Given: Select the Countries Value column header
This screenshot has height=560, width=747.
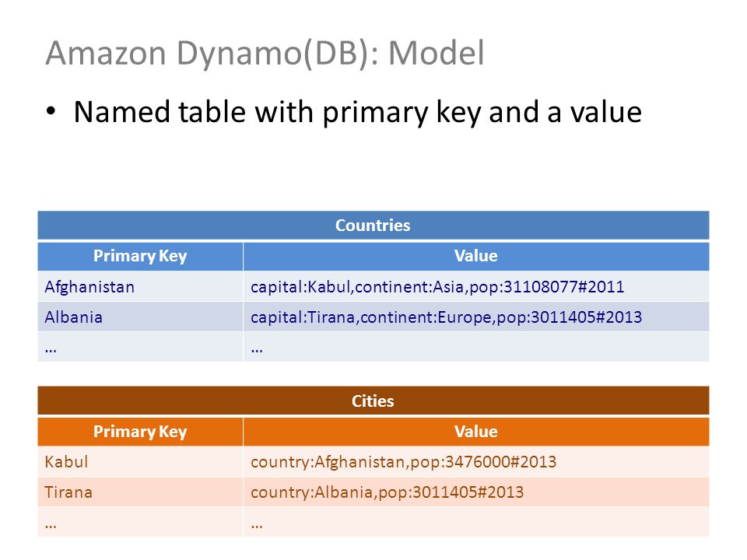Looking at the screenshot, I should [x=476, y=256].
